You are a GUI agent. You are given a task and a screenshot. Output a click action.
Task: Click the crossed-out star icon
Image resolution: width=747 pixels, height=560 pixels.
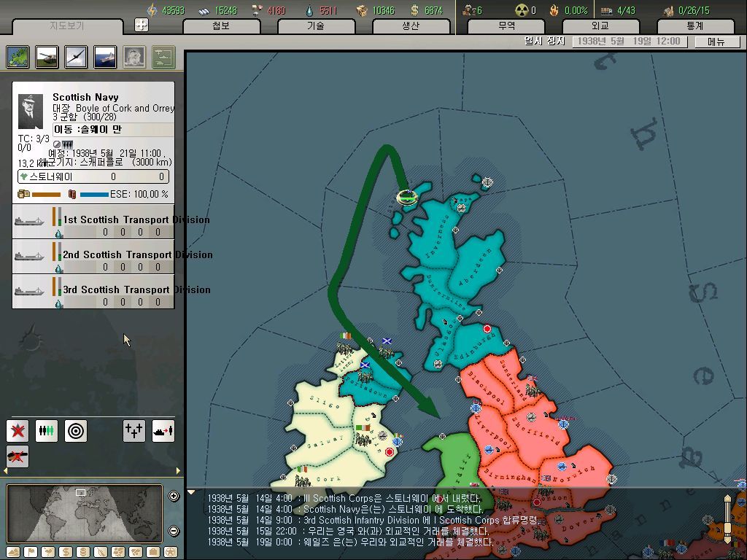[18, 431]
